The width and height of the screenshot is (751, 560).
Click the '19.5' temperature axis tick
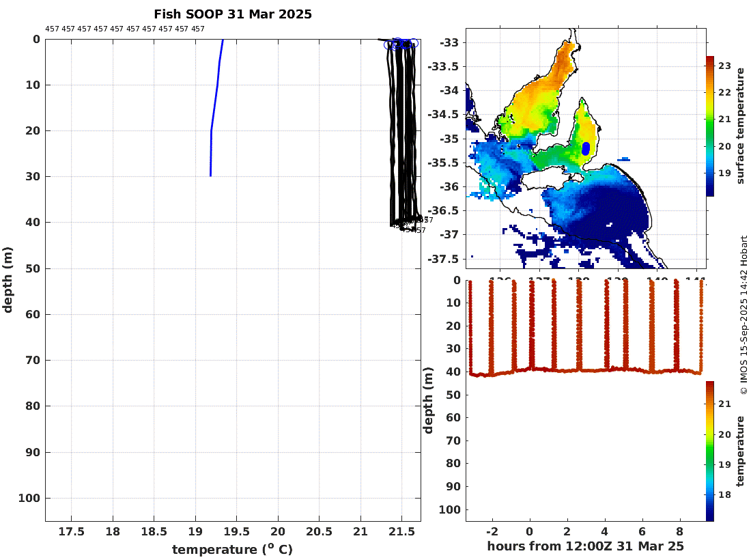(237, 532)
